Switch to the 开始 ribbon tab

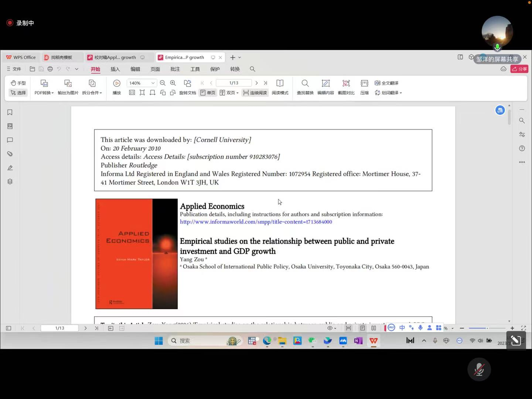click(95, 69)
